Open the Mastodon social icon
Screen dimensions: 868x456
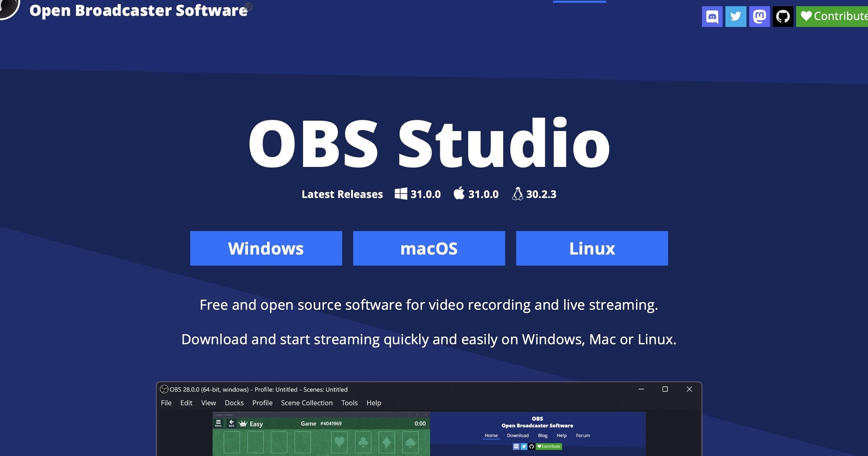tap(759, 17)
